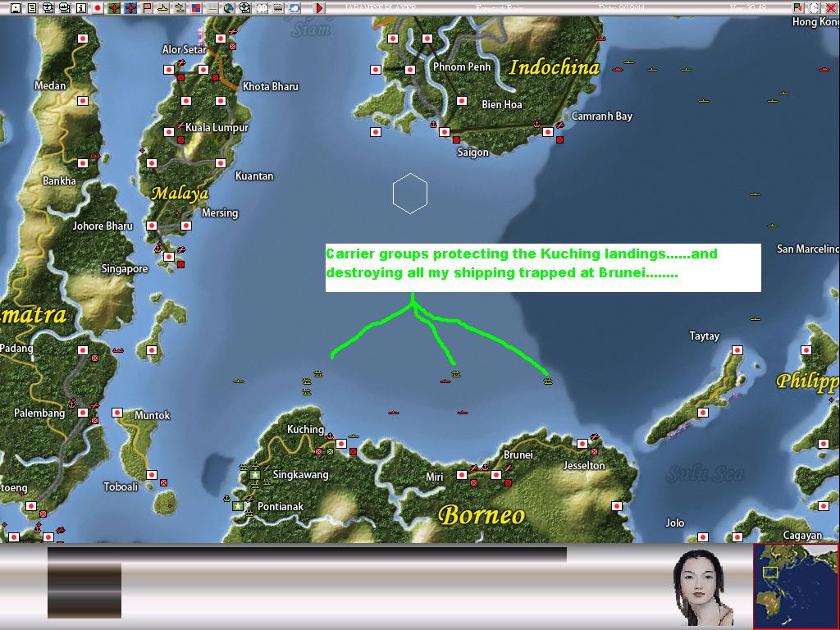Select the Saigon base flag icon
This screenshot has height=630, width=840.
coord(444,132)
